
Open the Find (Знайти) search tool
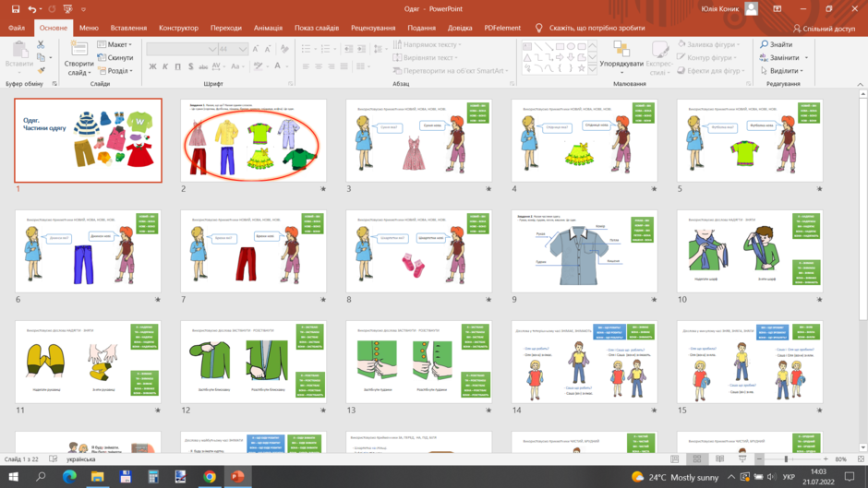click(776, 44)
